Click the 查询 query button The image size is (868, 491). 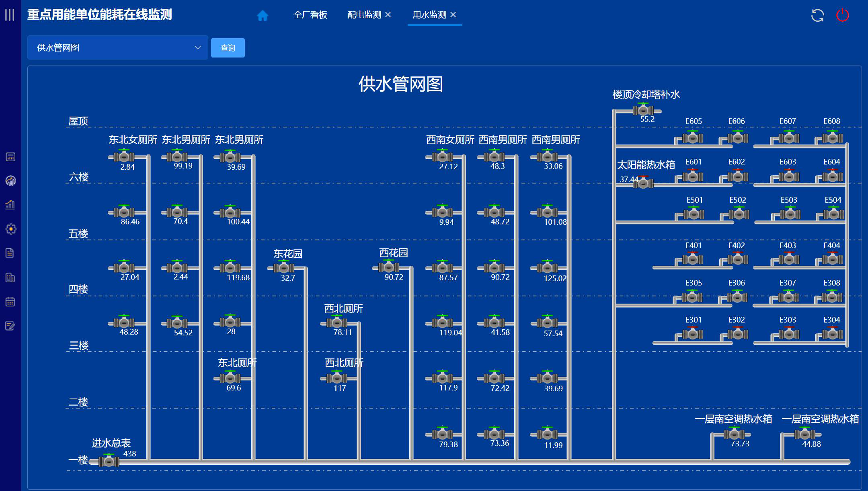[228, 48]
